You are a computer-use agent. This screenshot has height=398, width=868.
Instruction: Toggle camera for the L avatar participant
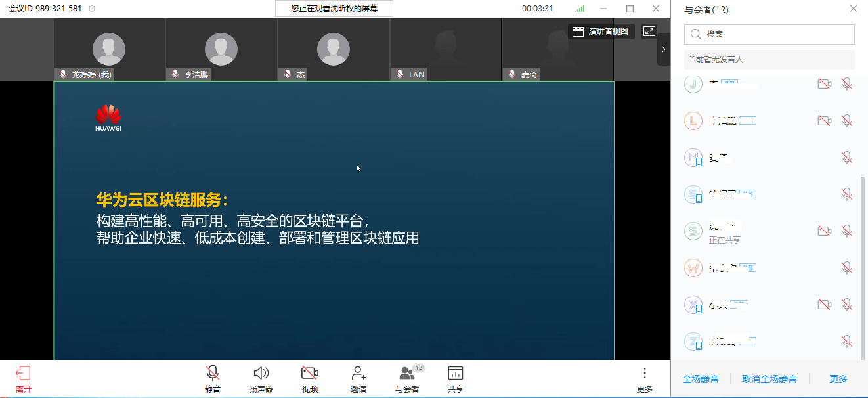(824, 121)
